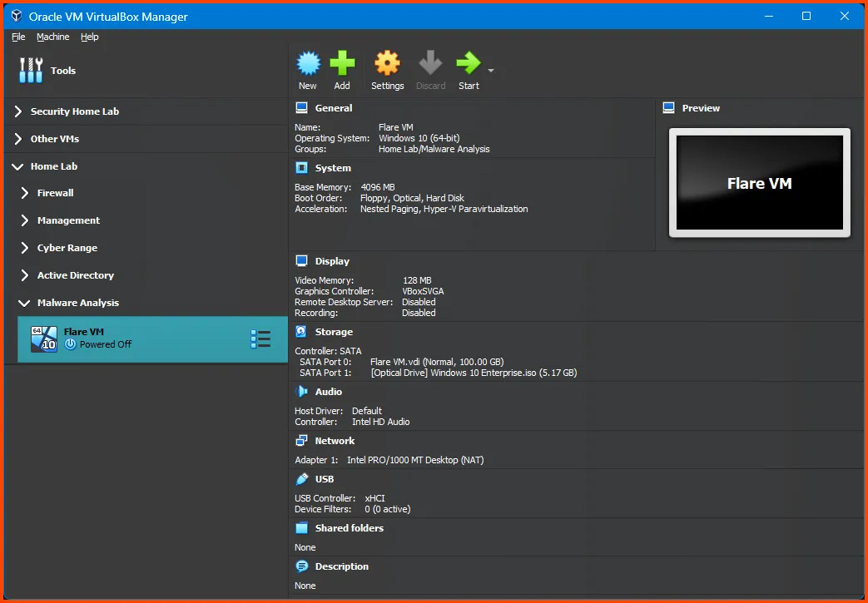Click the 'Flare VM.vdi (Normal, 100.00 GB)' entry
The height and width of the screenshot is (603, 868).
[x=437, y=362]
